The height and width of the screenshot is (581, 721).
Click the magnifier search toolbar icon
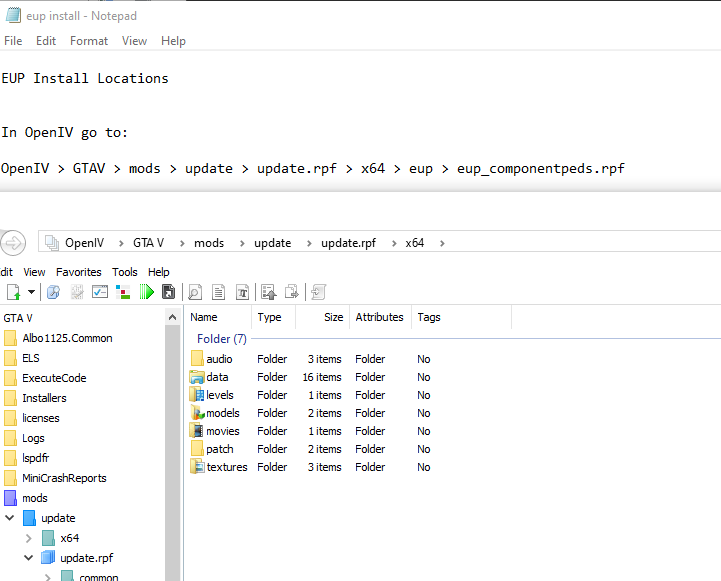(53, 292)
